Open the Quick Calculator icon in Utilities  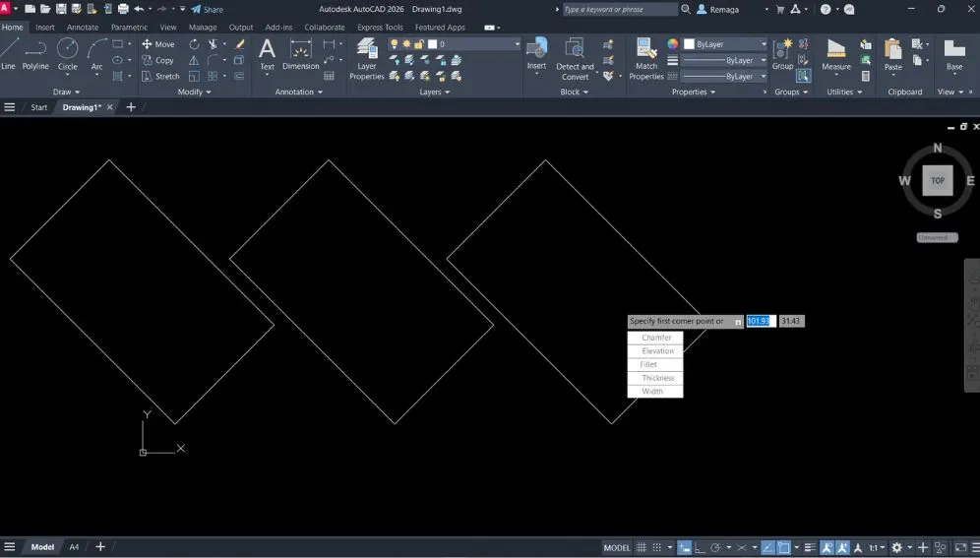point(866,76)
